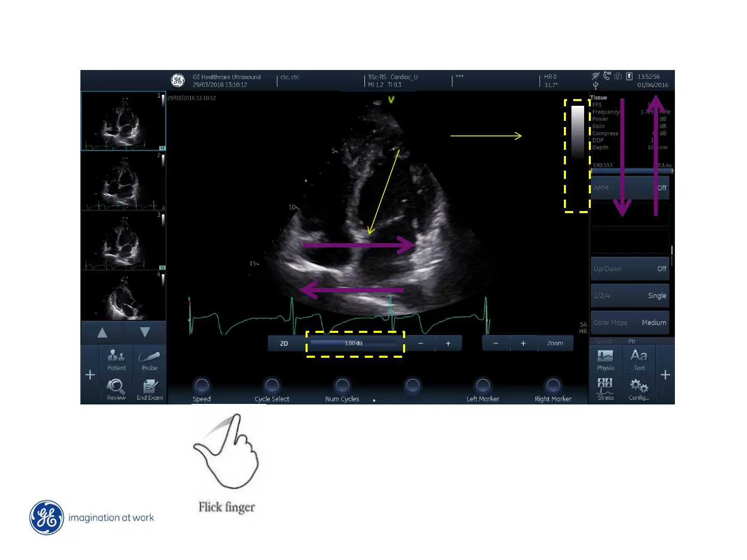Click the HR 0 readout in header
747x560 pixels.
point(550,77)
